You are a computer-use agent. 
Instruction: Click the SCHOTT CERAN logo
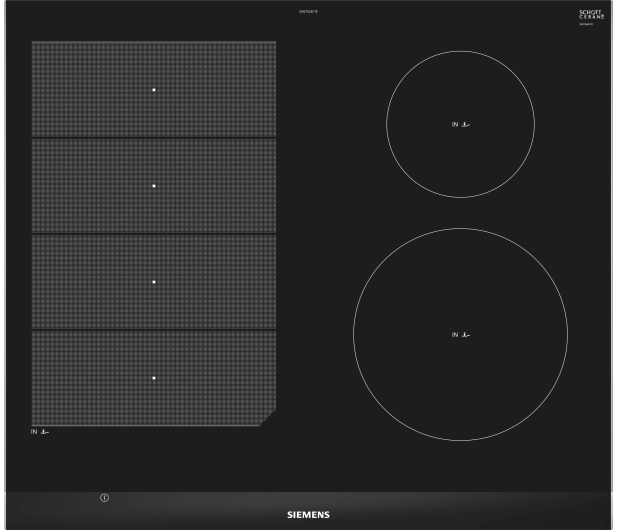tap(591, 15)
